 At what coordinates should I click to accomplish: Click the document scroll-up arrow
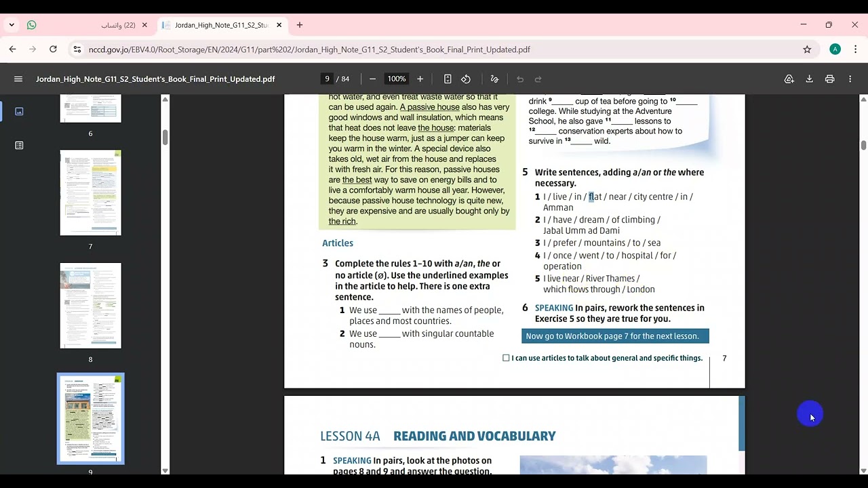coord(863,100)
